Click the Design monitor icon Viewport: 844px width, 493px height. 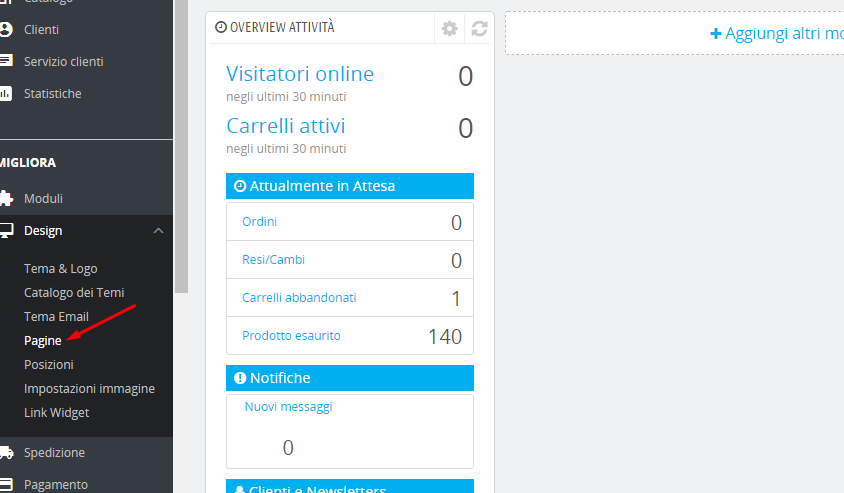[x=6, y=230]
